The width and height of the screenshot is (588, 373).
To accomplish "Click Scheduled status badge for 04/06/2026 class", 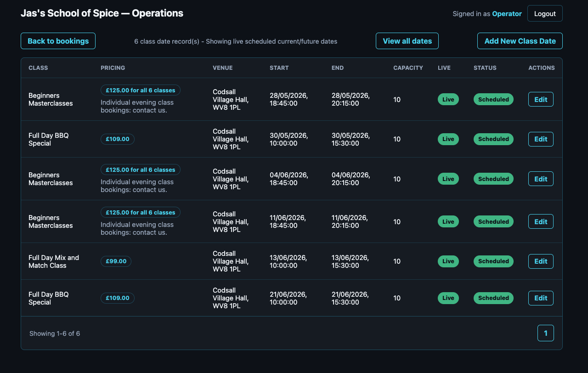I will tap(493, 179).
